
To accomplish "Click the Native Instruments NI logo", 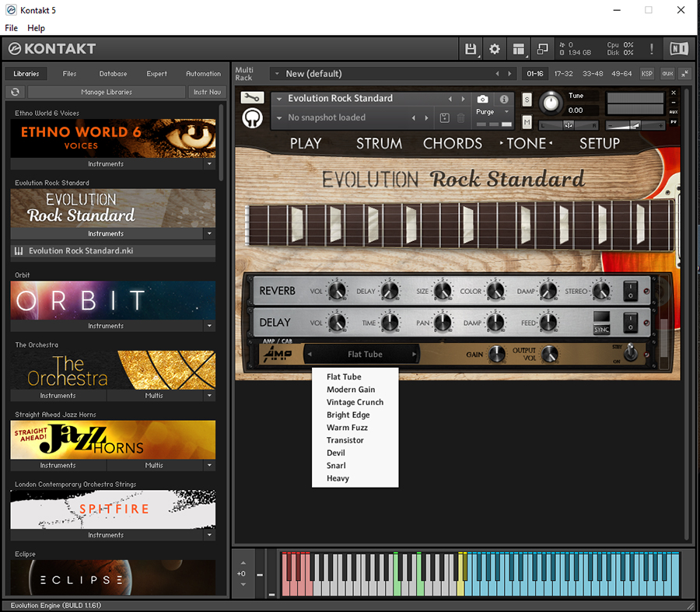I will (679, 49).
